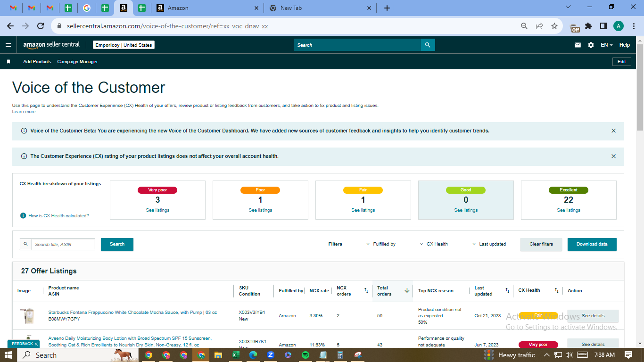Open Seller Central settings gear

(591, 45)
